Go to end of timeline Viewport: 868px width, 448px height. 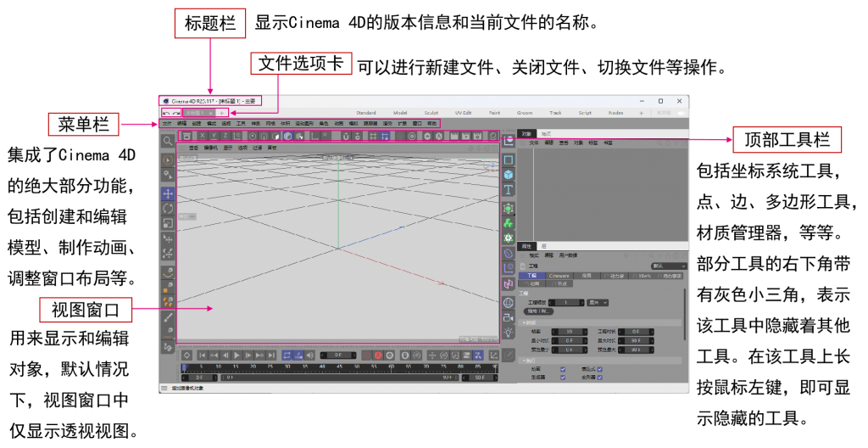(271, 356)
